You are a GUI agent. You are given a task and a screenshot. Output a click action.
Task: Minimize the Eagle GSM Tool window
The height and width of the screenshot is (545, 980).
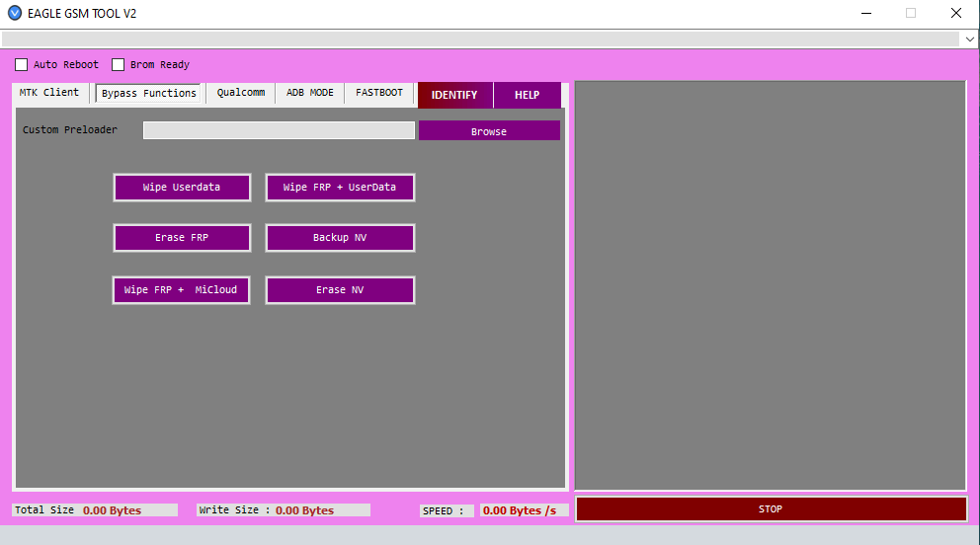click(x=866, y=13)
